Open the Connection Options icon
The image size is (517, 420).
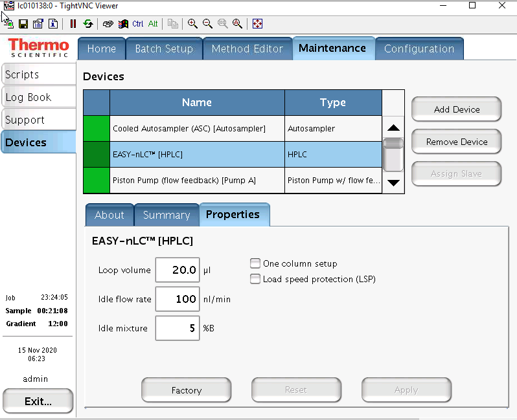38,24
